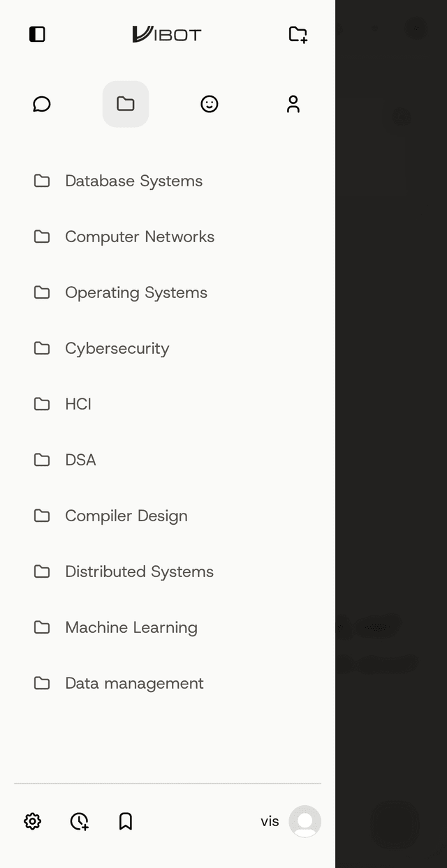Click the clock-plus history icon
Screen dimensions: 447x868
(79, 821)
